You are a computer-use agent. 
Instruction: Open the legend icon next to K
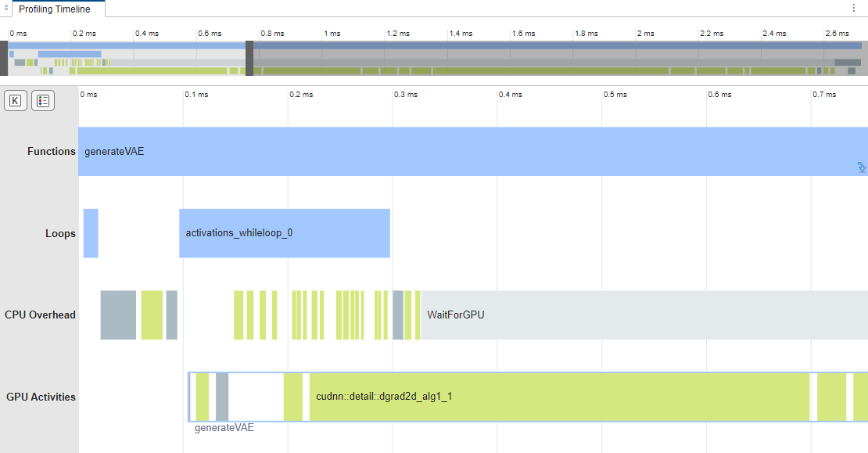(x=43, y=101)
